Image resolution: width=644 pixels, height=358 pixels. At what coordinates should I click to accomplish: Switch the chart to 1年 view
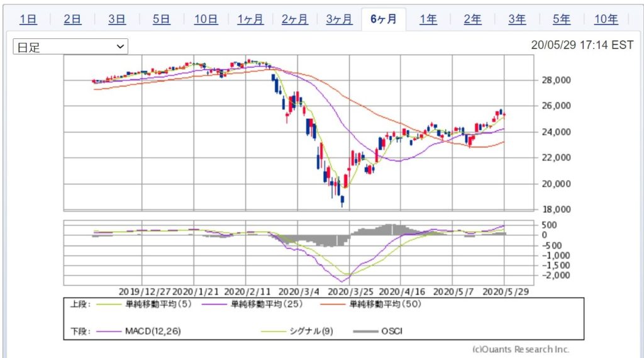(428, 20)
